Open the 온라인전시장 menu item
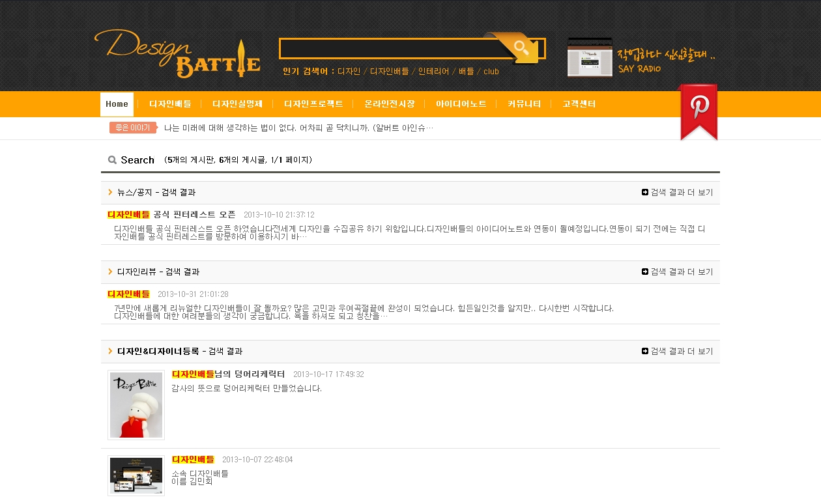 [390, 104]
